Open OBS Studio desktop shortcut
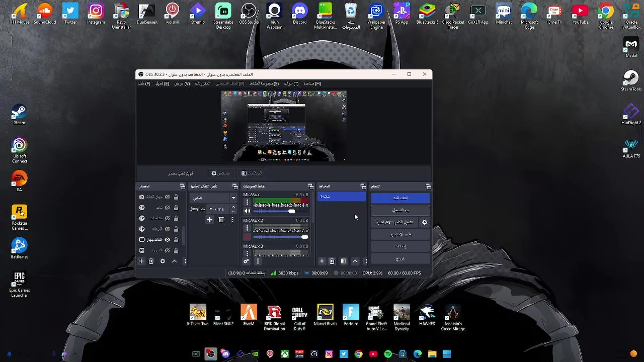 point(249,14)
